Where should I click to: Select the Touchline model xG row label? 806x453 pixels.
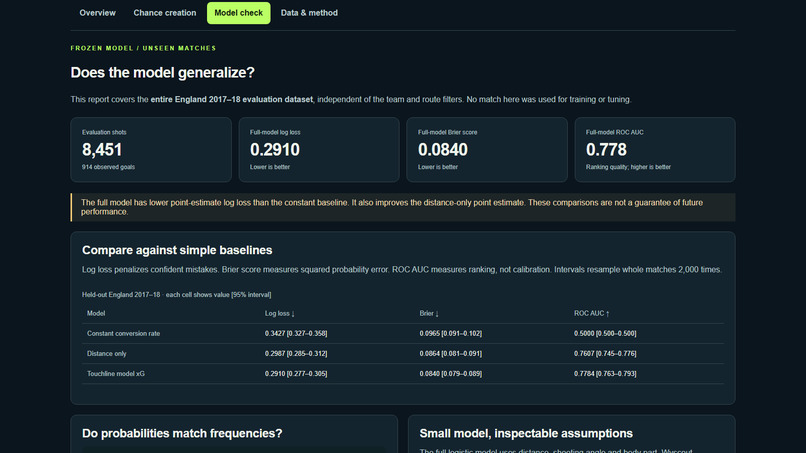116,373
